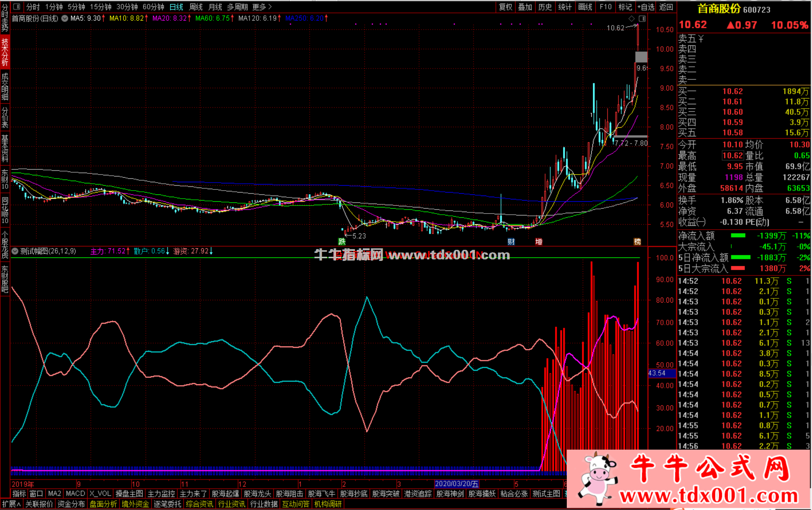The image size is (812, 510).
Task: Switch to the 15分钟 period
Action: click(x=101, y=7)
